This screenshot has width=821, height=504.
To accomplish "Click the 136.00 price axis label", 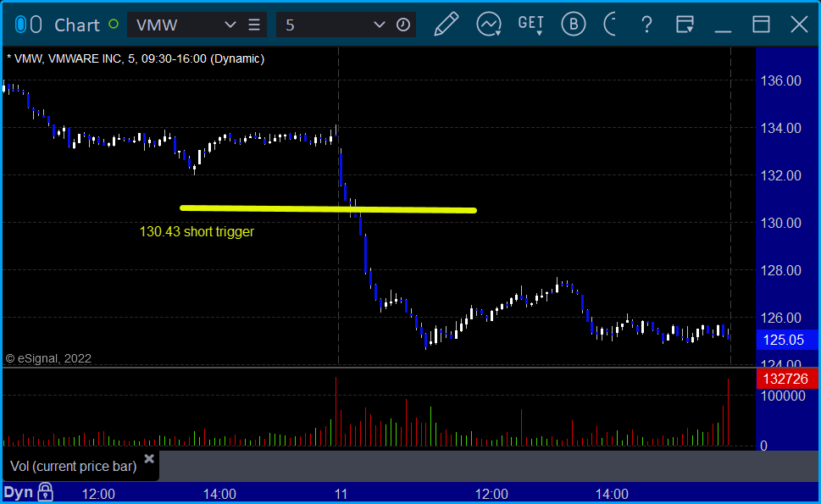I will [780, 81].
